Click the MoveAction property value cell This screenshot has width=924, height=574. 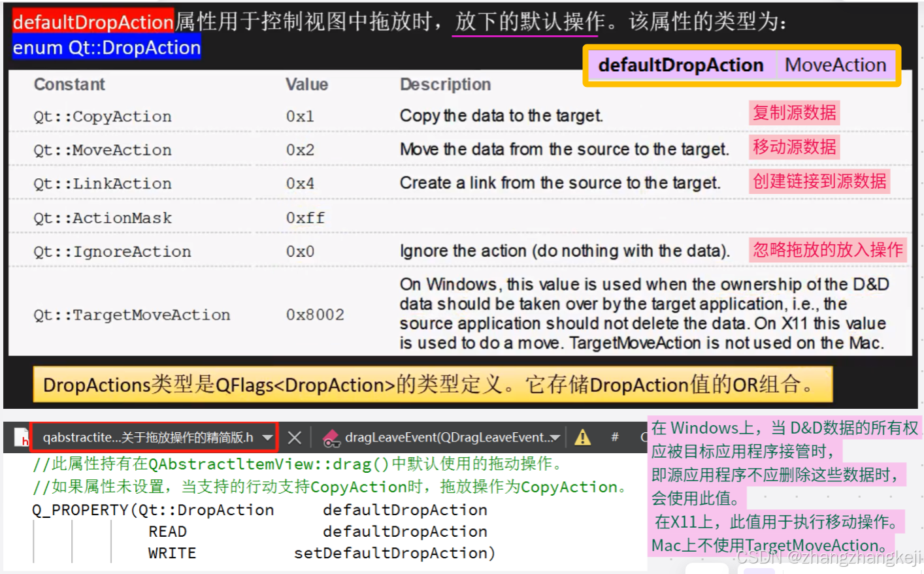[835, 65]
